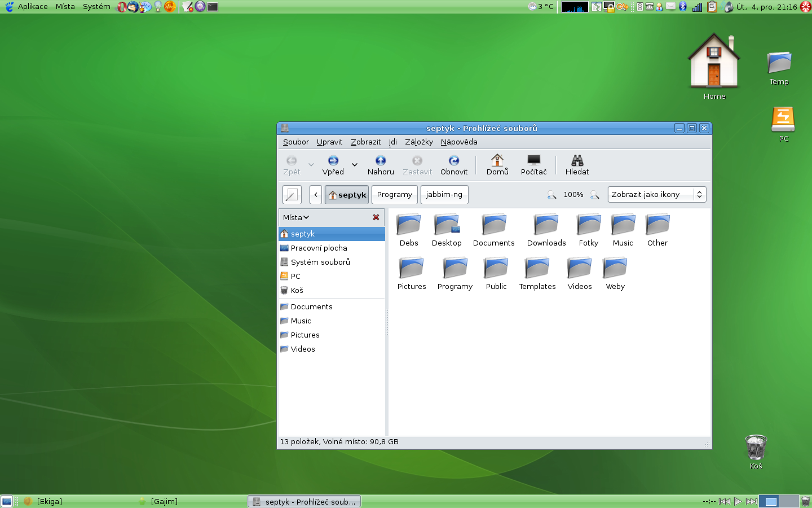Open the PC drive icon on the desktop
This screenshot has height=508, width=812.
783,124
